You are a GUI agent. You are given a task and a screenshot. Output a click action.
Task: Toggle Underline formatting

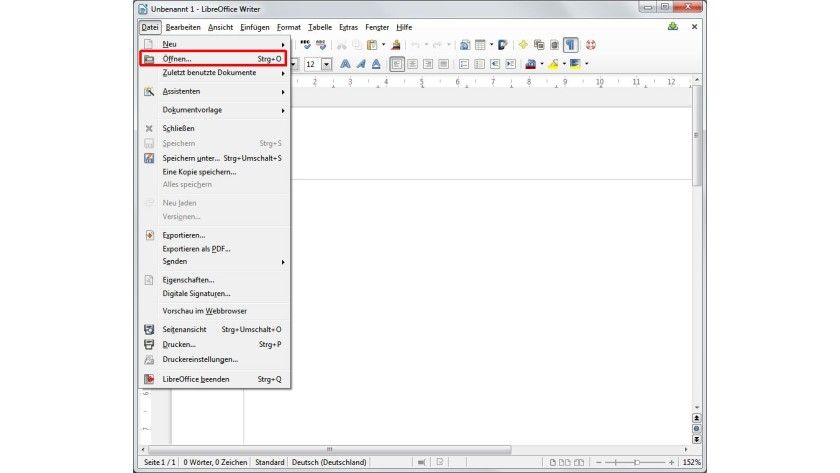[376, 64]
